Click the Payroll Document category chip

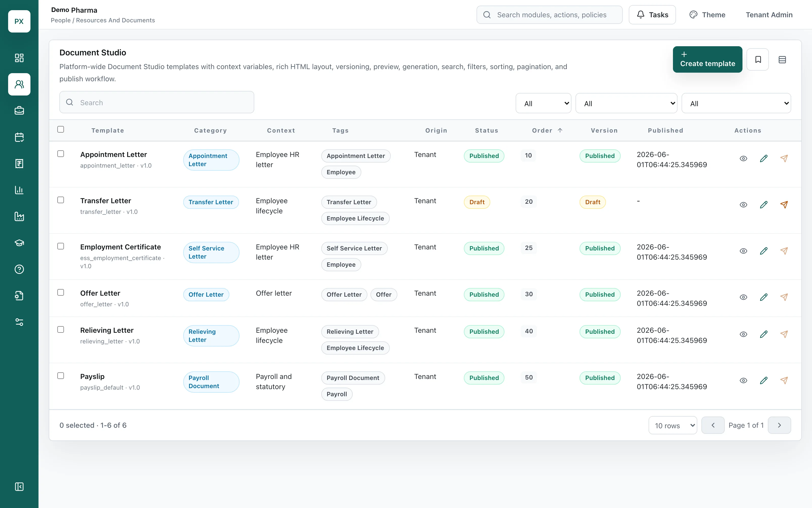tap(211, 382)
